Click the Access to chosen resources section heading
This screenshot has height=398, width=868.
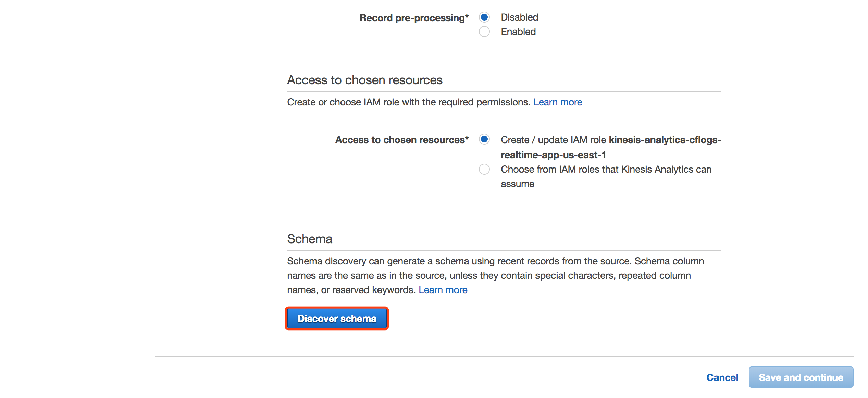coord(364,80)
